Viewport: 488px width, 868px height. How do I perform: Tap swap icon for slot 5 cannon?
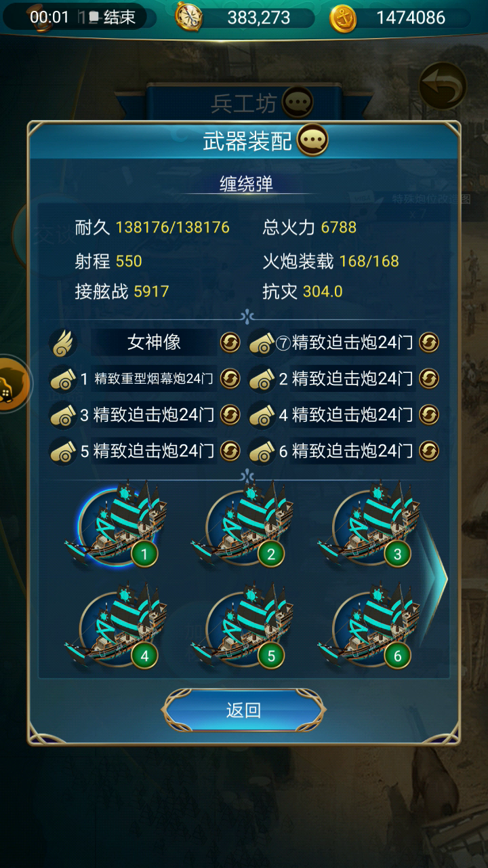tap(230, 450)
